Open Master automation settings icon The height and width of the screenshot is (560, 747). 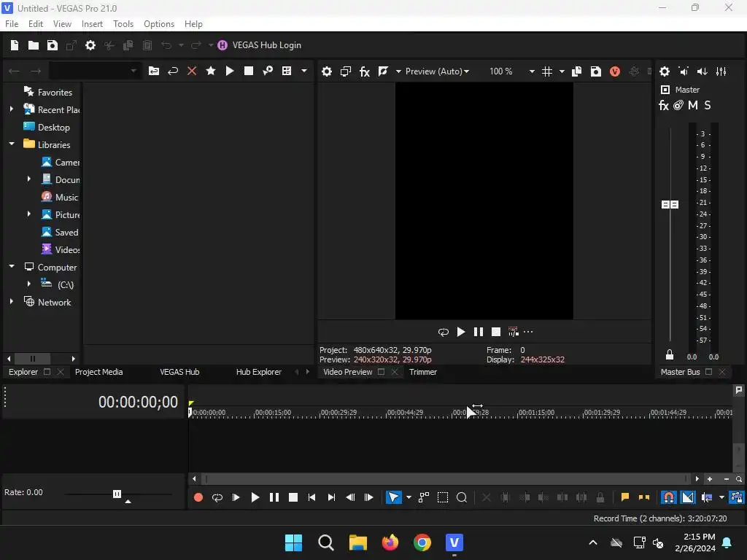(678, 105)
